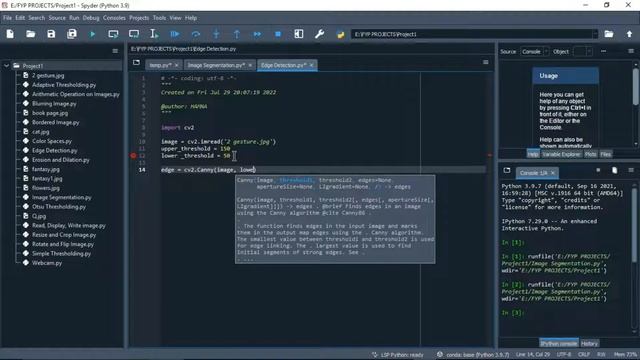
Task: Switch to the Files pane tab
Action: pos(606,154)
